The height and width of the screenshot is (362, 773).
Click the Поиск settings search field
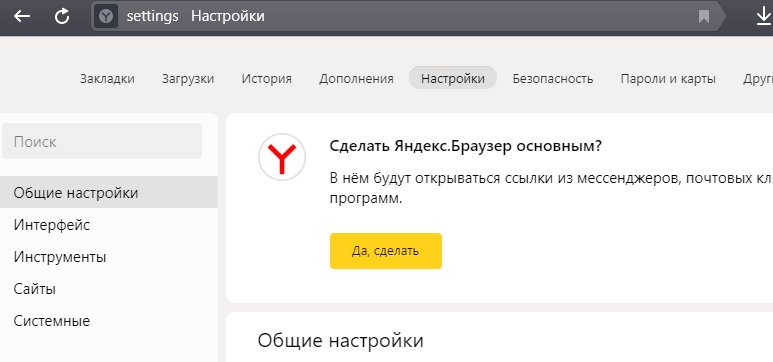click(x=102, y=142)
